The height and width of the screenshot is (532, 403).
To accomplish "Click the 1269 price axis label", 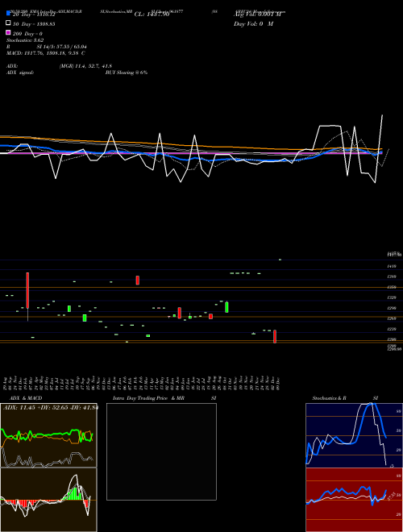I will [x=392, y=318].
